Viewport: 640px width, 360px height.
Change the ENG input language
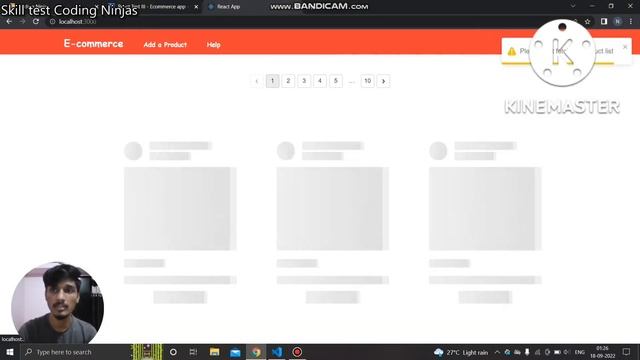(580, 352)
